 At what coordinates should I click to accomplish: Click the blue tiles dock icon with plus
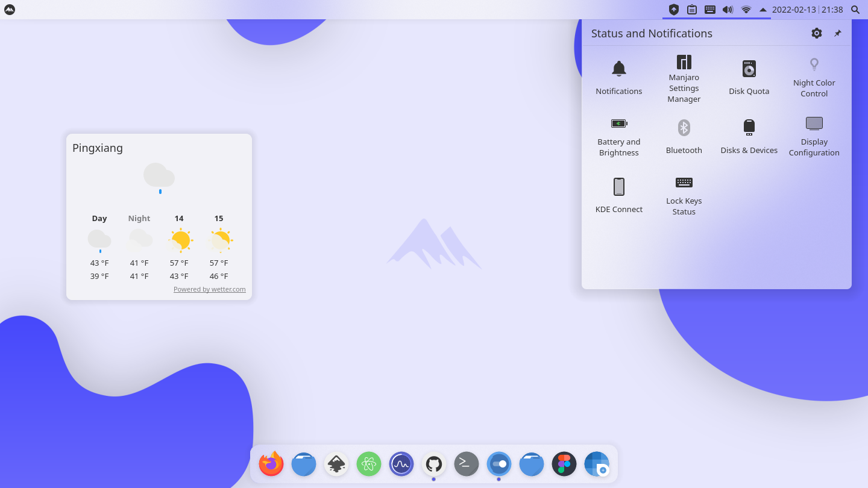click(x=597, y=464)
